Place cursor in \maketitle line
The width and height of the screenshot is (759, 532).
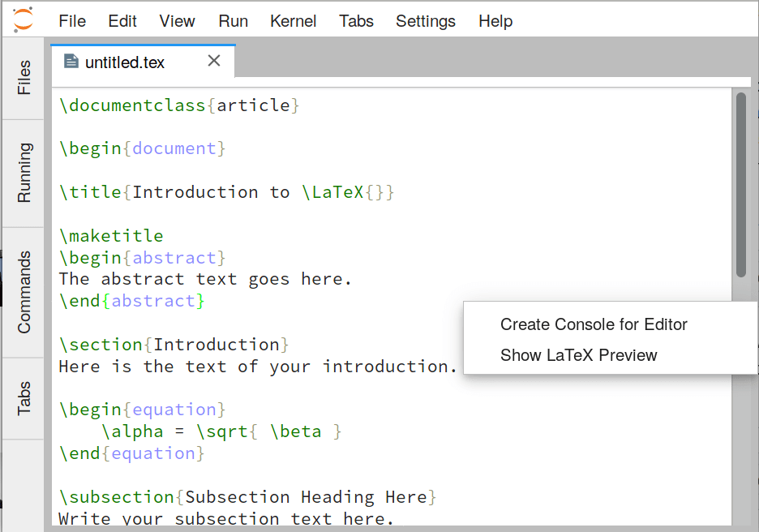coord(111,236)
